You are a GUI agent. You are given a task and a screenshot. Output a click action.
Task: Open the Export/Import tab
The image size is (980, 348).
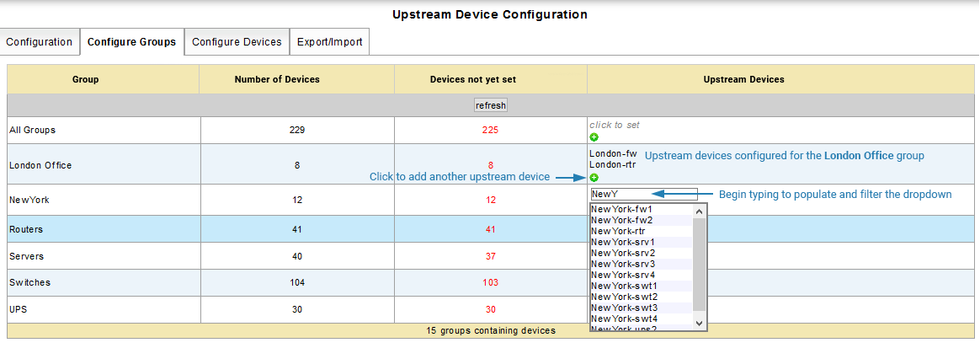click(x=329, y=42)
